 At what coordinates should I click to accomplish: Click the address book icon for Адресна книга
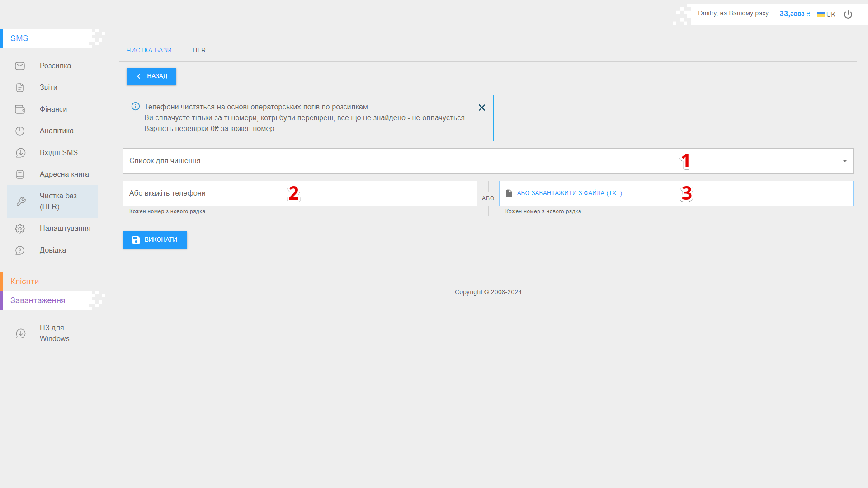pyautogui.click(x=20, y=174)
